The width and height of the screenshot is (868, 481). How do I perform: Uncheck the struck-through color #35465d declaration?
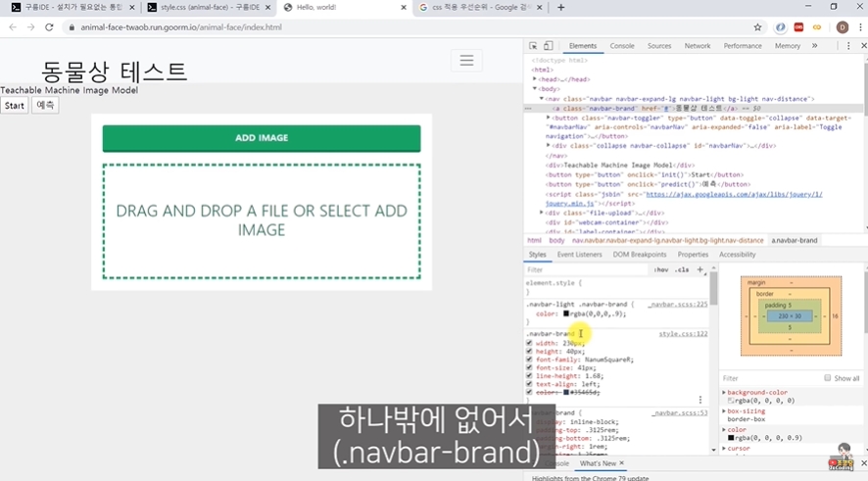(x=529, y=392)
